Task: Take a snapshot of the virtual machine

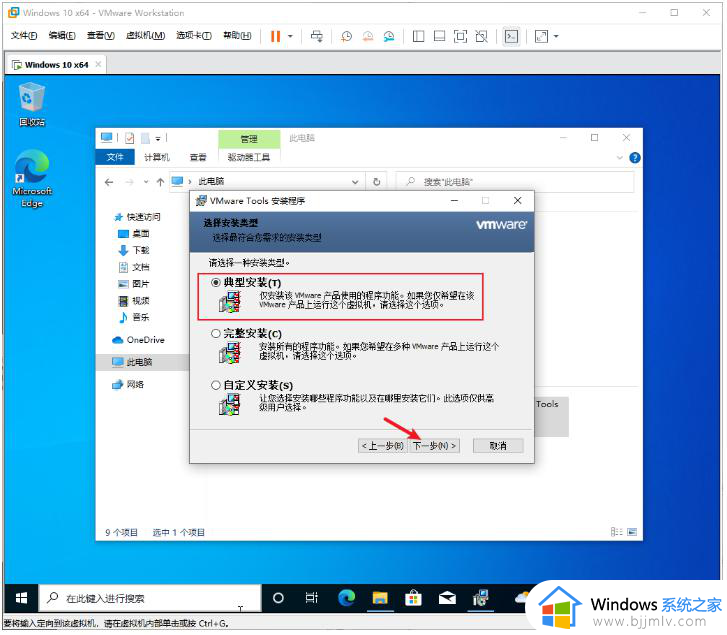Action: point(346,36)
